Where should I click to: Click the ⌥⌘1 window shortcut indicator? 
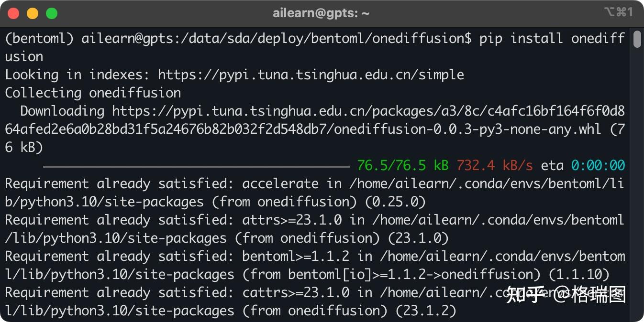(618, 12)
